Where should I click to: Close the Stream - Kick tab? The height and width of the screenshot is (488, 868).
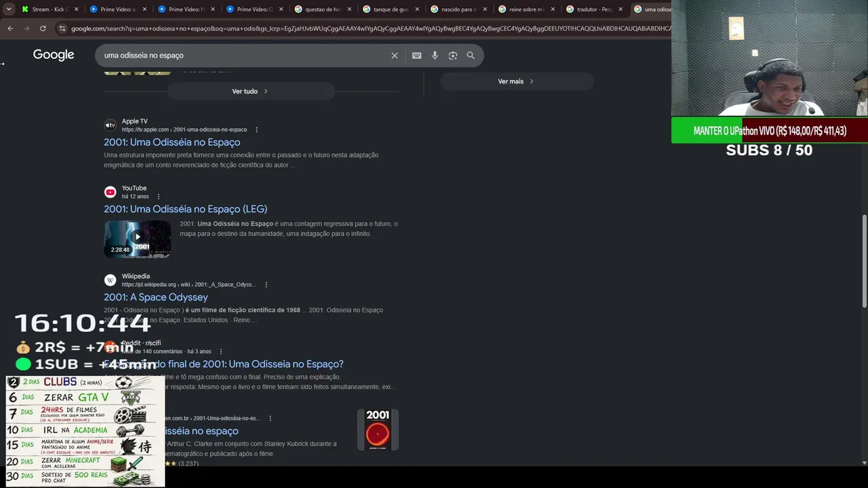(76, 9)
